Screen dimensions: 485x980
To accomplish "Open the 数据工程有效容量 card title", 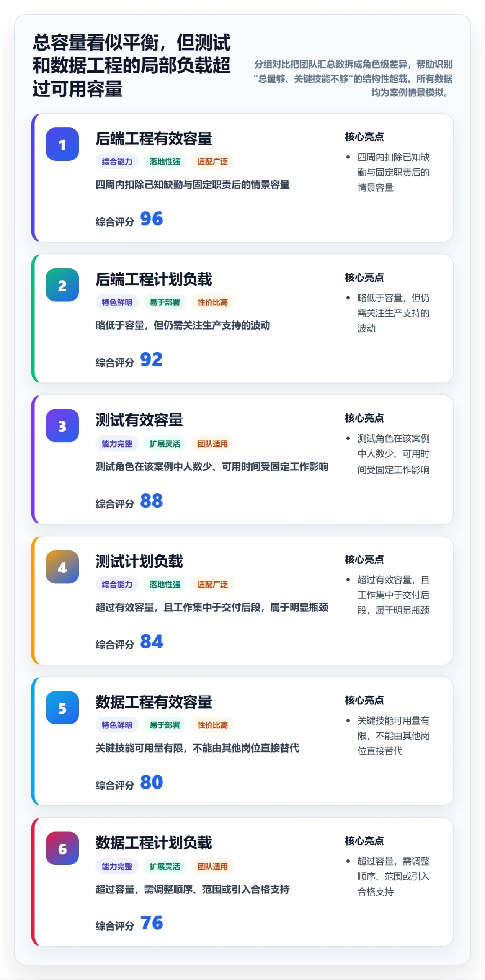I will [x=154, y=702].
